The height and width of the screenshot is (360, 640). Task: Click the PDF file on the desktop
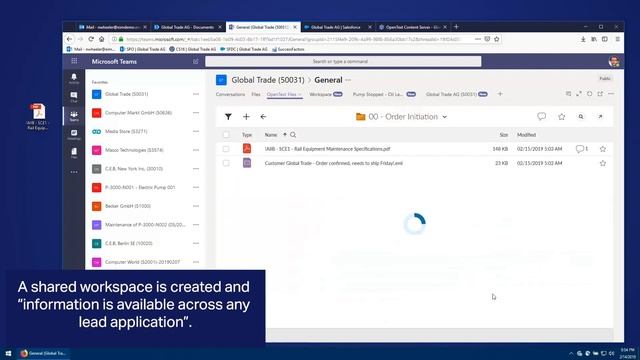pos(38,117)
